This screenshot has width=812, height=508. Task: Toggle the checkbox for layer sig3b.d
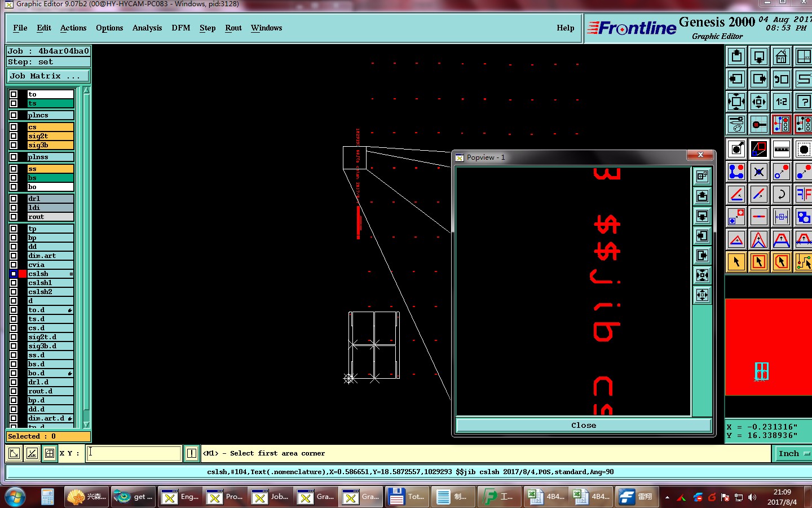pyautogui.click(x=14, y=346)
